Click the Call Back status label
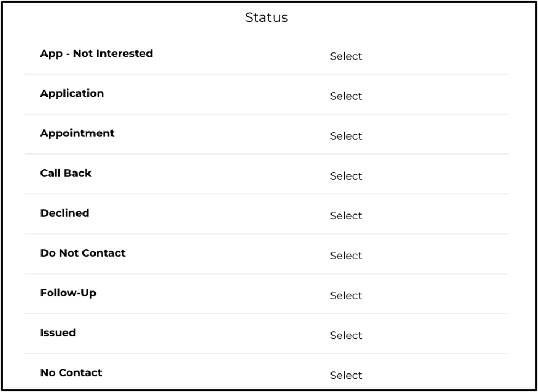The width and height of the screenshot is (538, 392). tap(66, 173)
